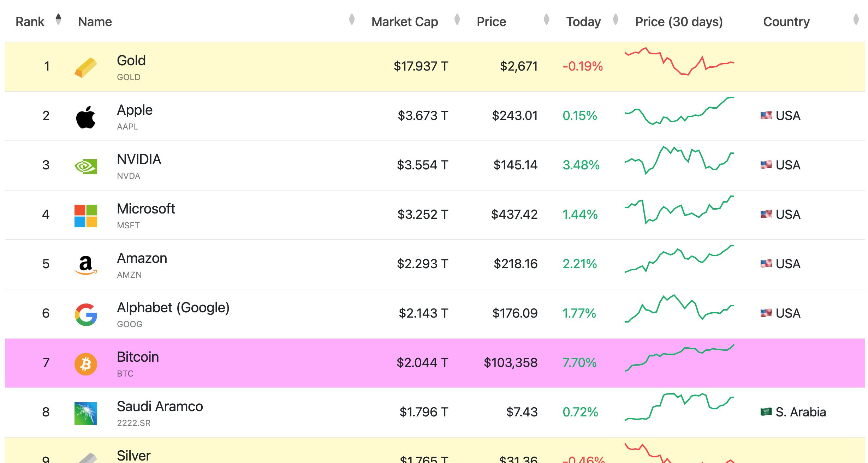868x463 pixels.
Task: Open the Amazon company link
Action: (142, 258)
